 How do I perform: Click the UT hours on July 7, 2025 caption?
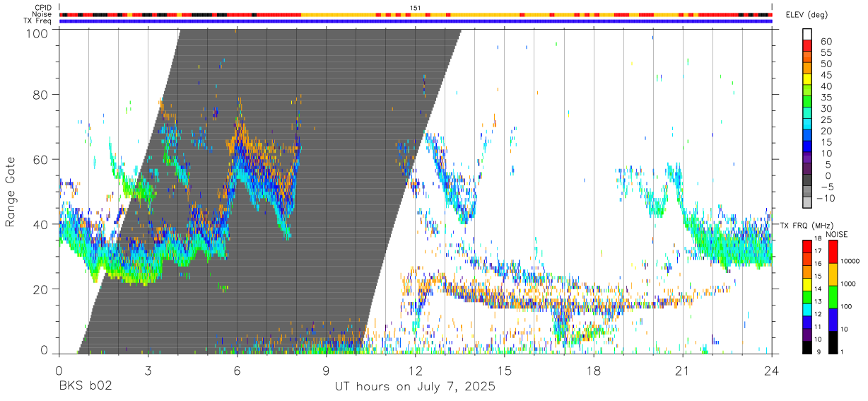point(415,387)
